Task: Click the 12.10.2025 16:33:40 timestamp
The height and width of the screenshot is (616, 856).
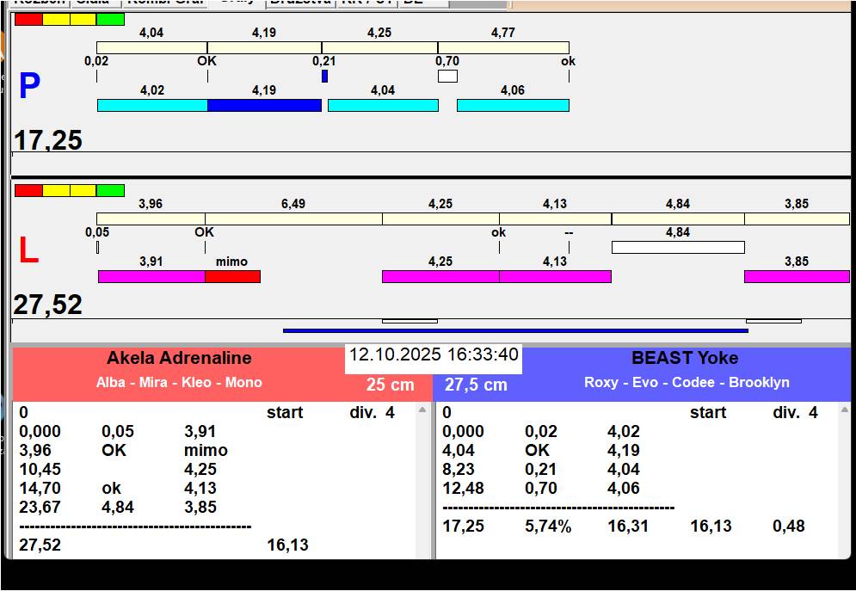Action: pyautogui.click(x=434, y=355)
